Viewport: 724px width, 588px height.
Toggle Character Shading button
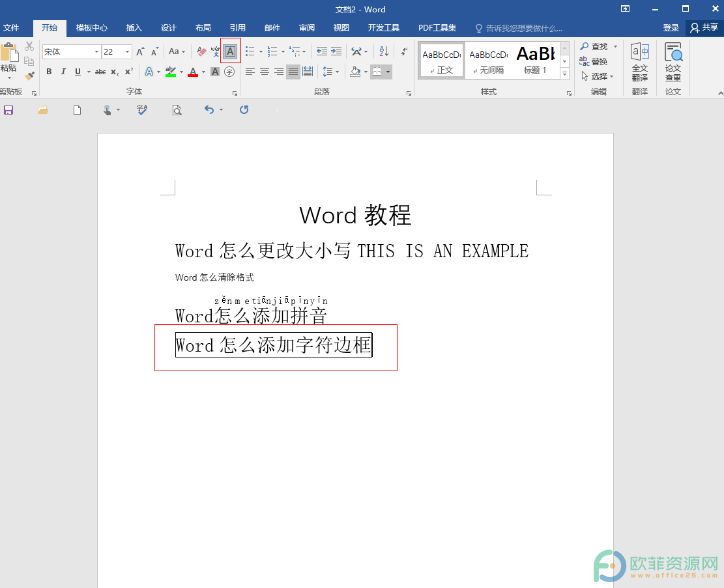click(x=214, y=72)
